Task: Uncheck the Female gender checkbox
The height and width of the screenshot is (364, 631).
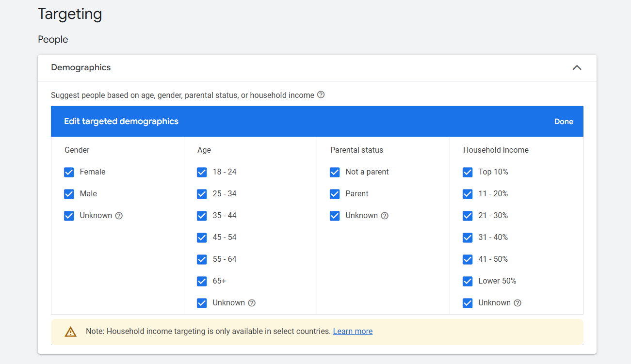Action: (x=69, y=172)
